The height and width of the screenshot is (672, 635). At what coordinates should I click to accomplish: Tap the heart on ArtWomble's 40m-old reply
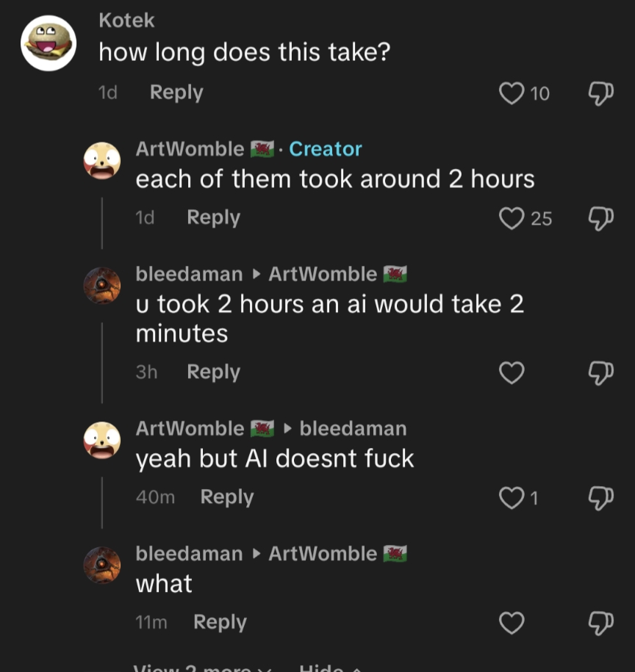click(512, 498)
